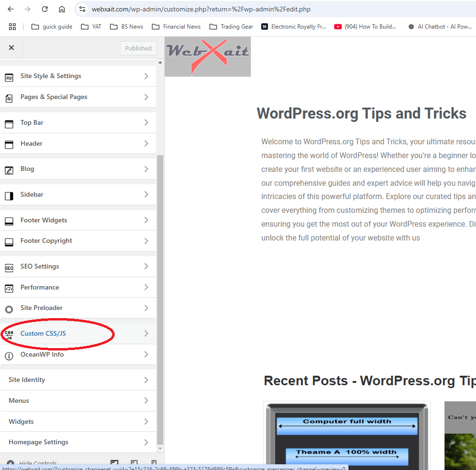Click the Pages & Special Pages icon
The width and height of the screenshot is (476, 470).
click(x=9, y=99)
